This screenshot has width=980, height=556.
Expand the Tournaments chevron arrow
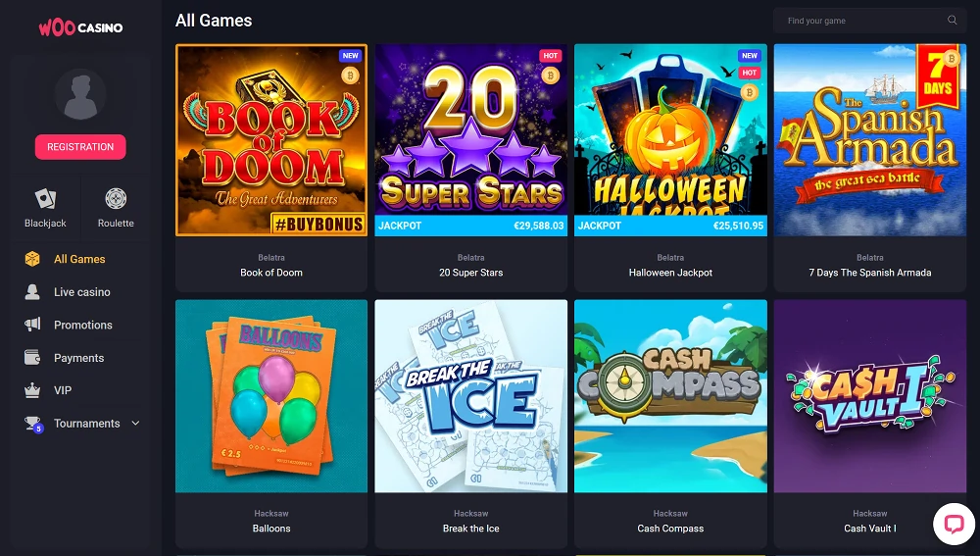coord(135,424)
